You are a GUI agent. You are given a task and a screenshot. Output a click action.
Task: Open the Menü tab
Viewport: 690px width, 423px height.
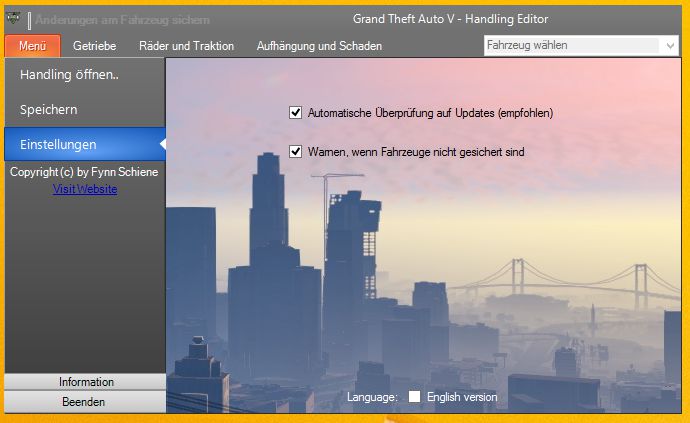point(33,46)
